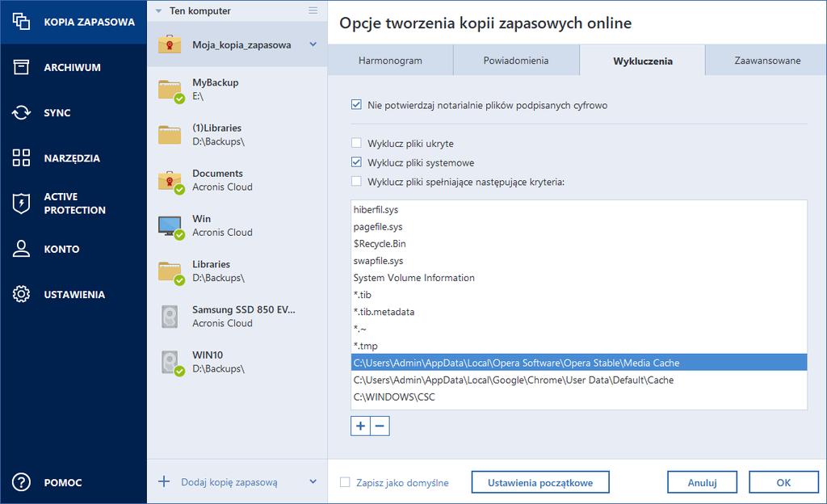Open the Narzędzia grid icon

pos(21,157)
